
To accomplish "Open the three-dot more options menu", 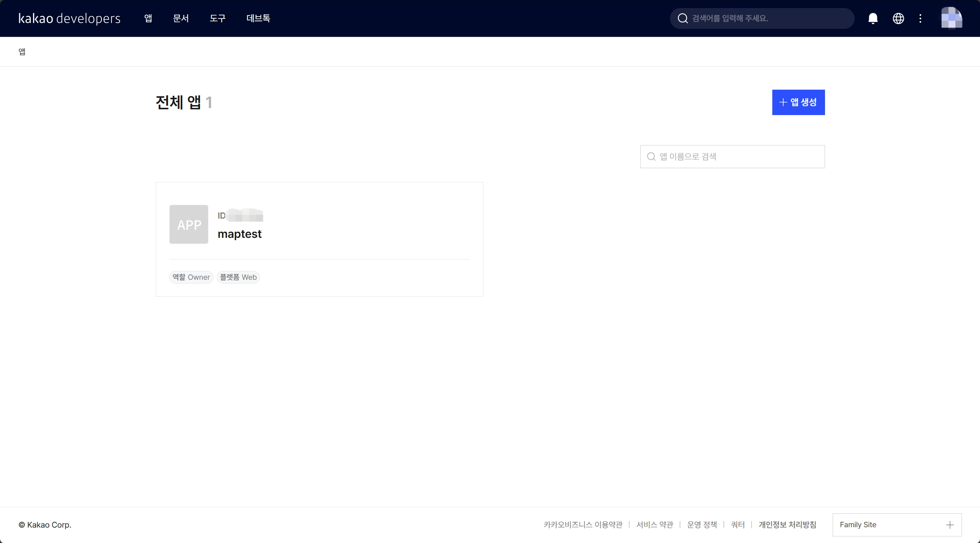I will (920, 18).
